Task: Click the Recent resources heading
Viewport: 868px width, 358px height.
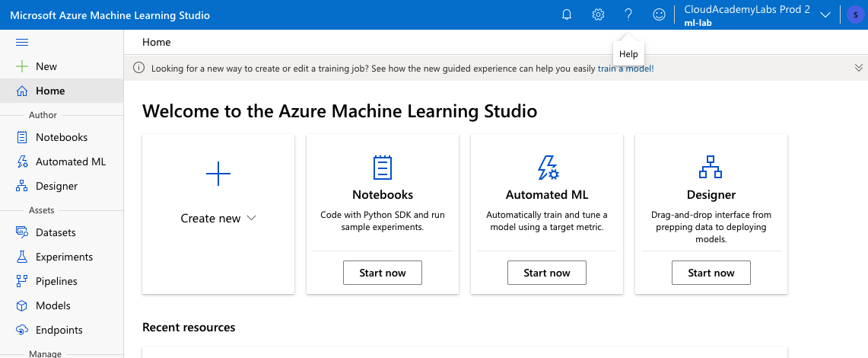Action: pyautogui.click(x=189, y=328)
